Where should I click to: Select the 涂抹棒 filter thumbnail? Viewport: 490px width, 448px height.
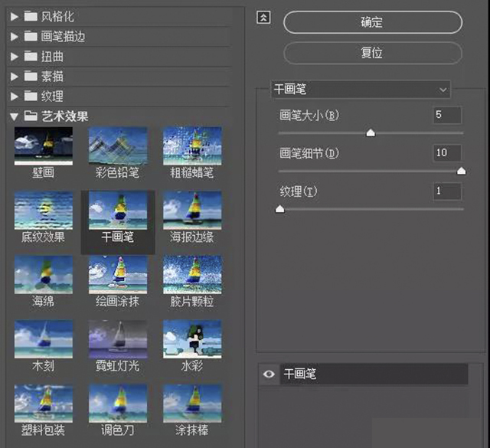(x=192, y=404)
